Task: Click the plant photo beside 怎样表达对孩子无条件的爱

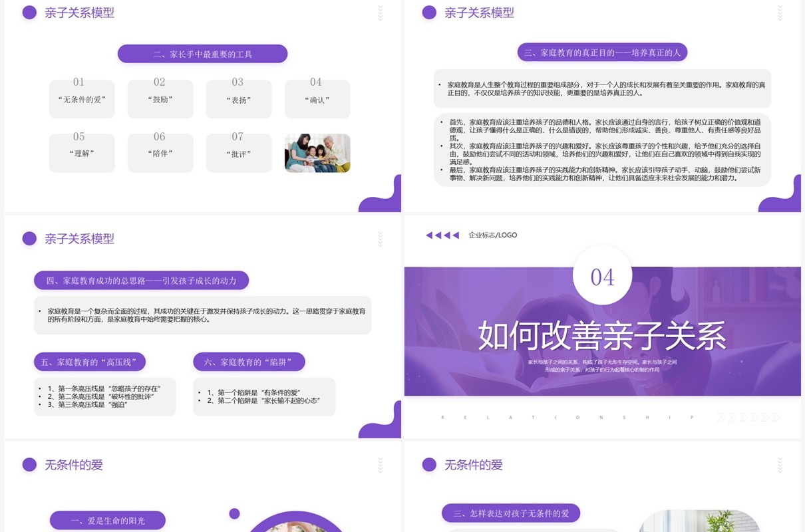Action: point(701,521)
